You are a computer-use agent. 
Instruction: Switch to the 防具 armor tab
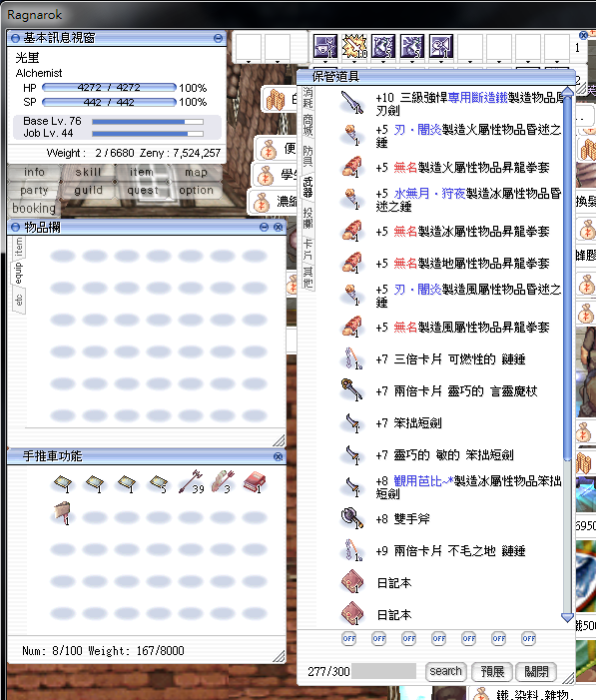point(307,156)
